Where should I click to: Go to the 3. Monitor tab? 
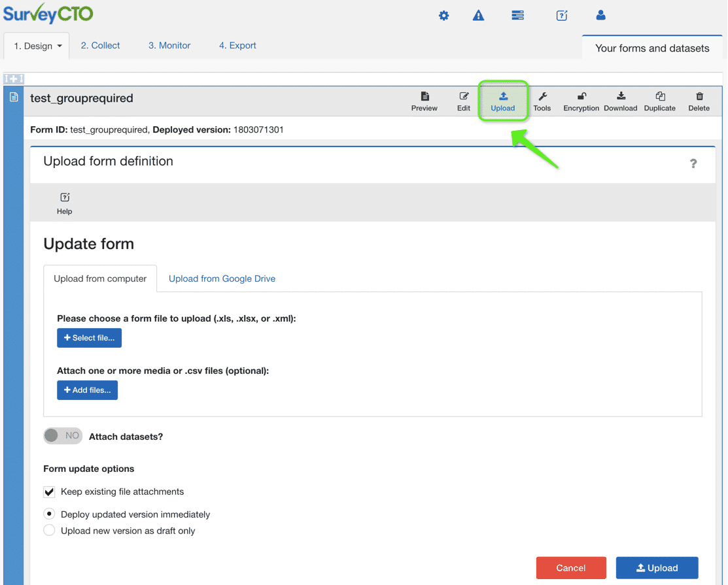pos(169,46)
